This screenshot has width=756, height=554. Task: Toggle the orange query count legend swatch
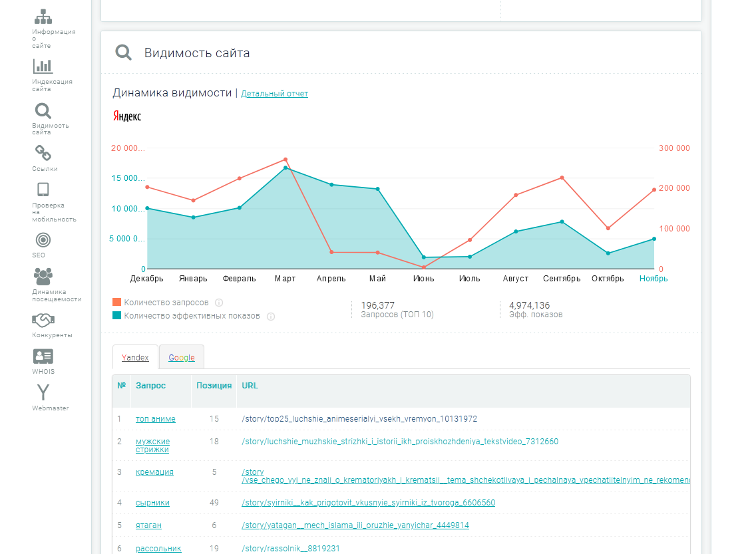[117, 303]
